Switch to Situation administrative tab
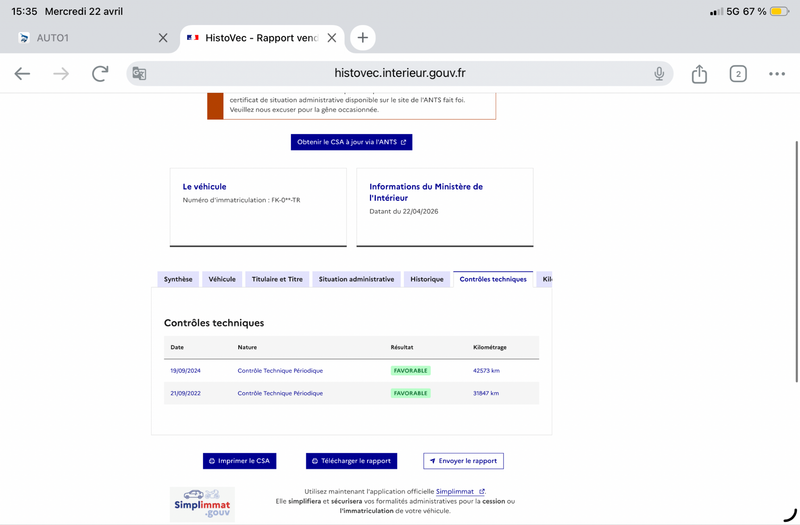This screenshot has width=800, height=525. click(356, 279)
